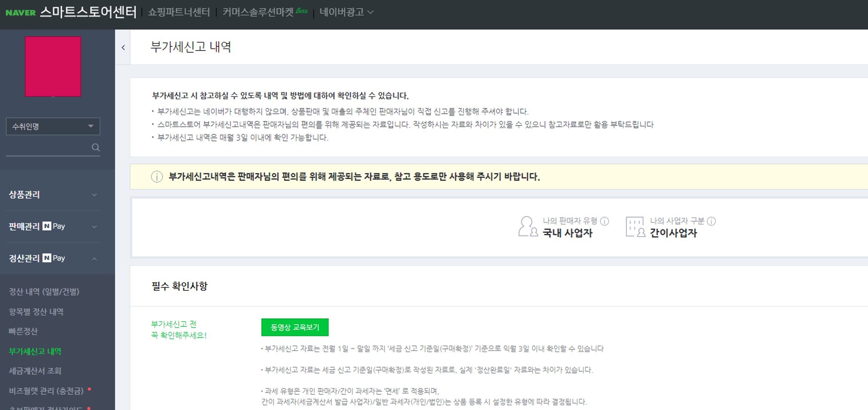
Task: Click the search magnifier icon in sidebar
Action: point(96,147)
